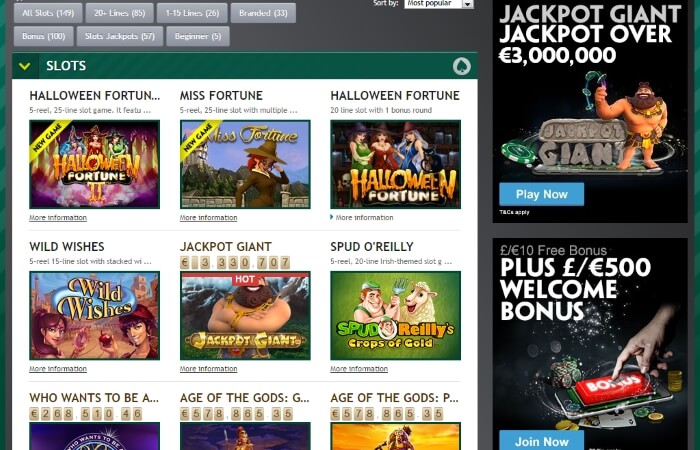This screenshot has width=700, height=450.
Task: Click the Jackpot Giant banner advertisement
Action: coord(590,111)
